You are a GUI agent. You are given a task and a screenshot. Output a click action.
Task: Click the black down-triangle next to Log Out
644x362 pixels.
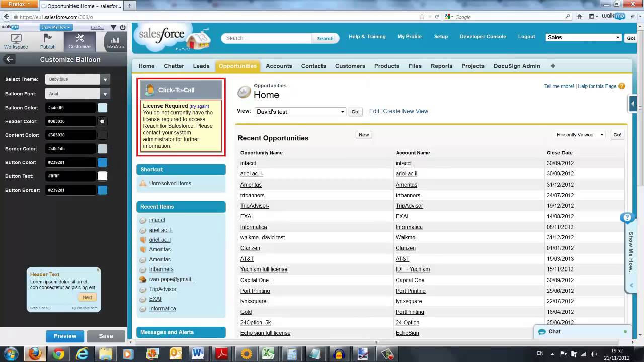[x=113, y=27]
